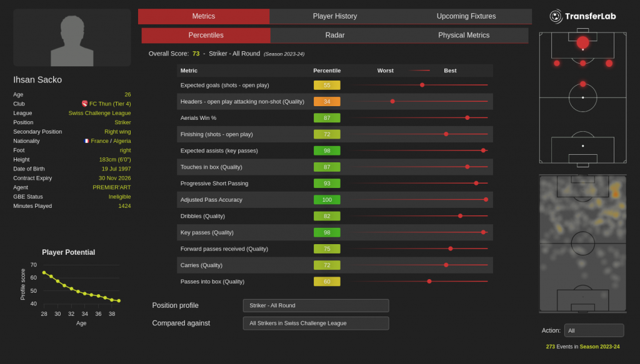Click the TransferLab logo icon

556,16
